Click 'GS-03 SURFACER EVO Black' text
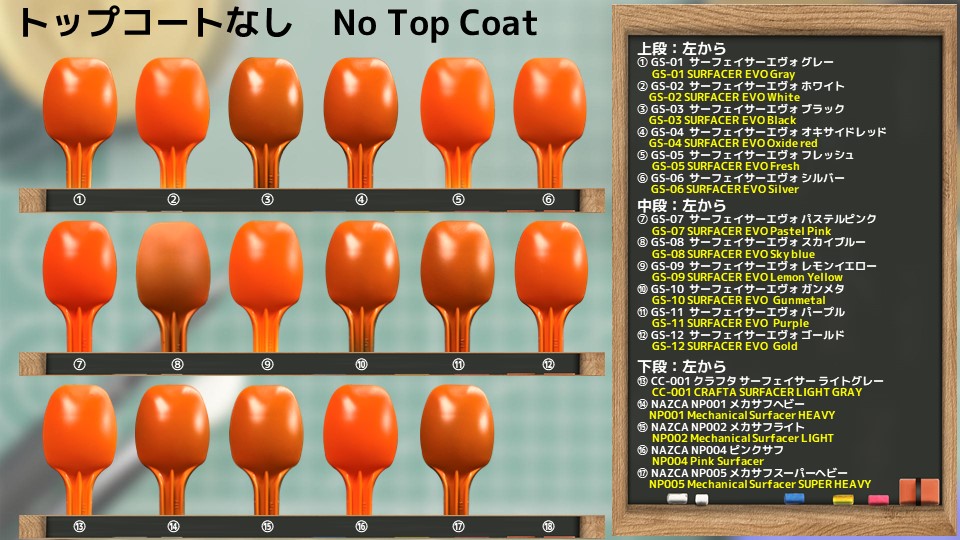This screenshot has height=540, width=960. click(722, 120)
